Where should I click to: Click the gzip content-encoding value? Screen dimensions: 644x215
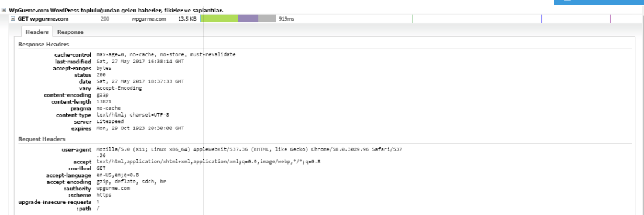[102, 95]
